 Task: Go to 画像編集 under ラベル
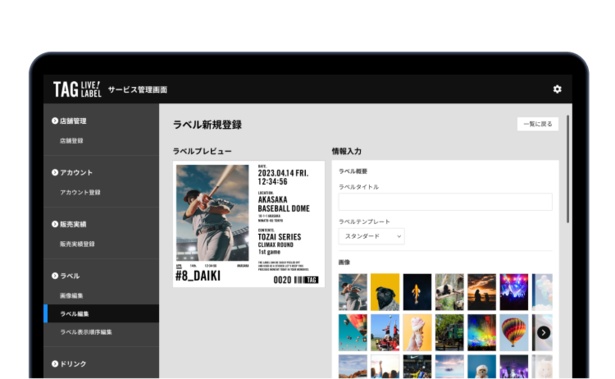click(71, 296)
